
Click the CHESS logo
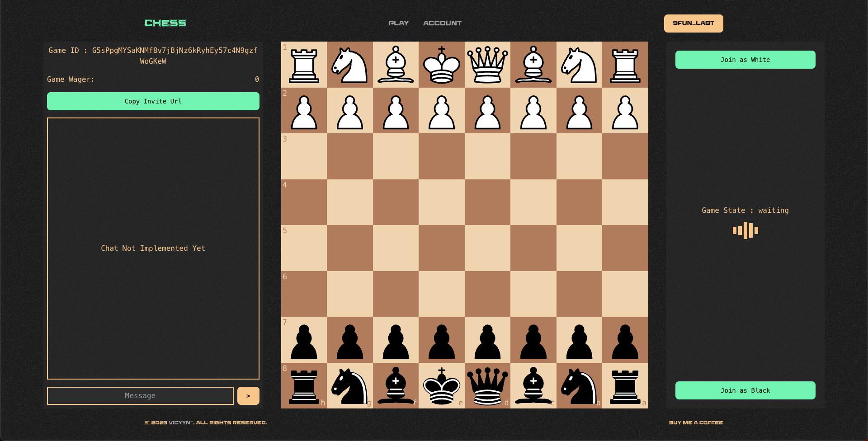165,23
